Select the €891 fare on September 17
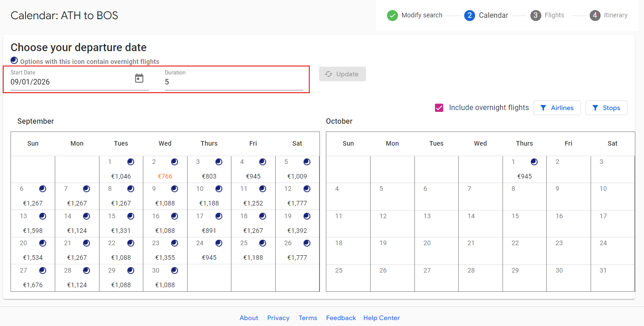Screen dimensions: 644x326 (209, 231)
